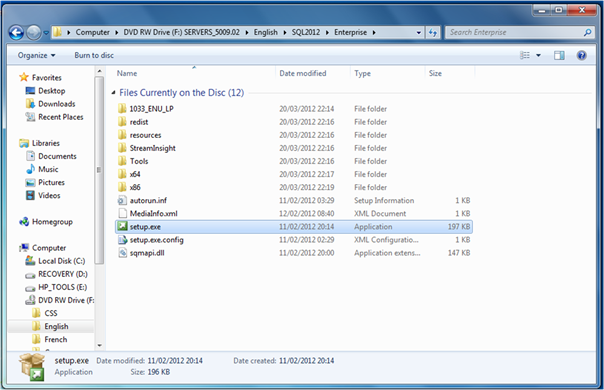Change the view with the view icon
The height and width of the screenshot is (390, 604).
click(525, 55)
